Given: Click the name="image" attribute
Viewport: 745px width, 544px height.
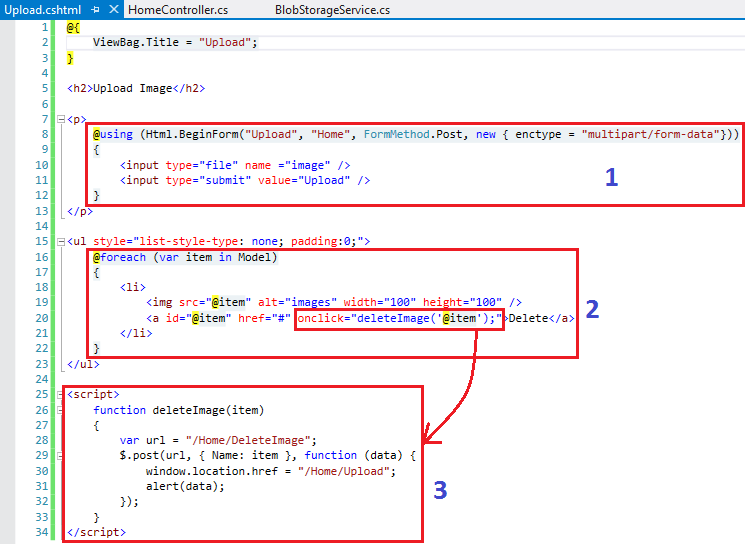Looking at the screenshot, I should coord(287,165).
